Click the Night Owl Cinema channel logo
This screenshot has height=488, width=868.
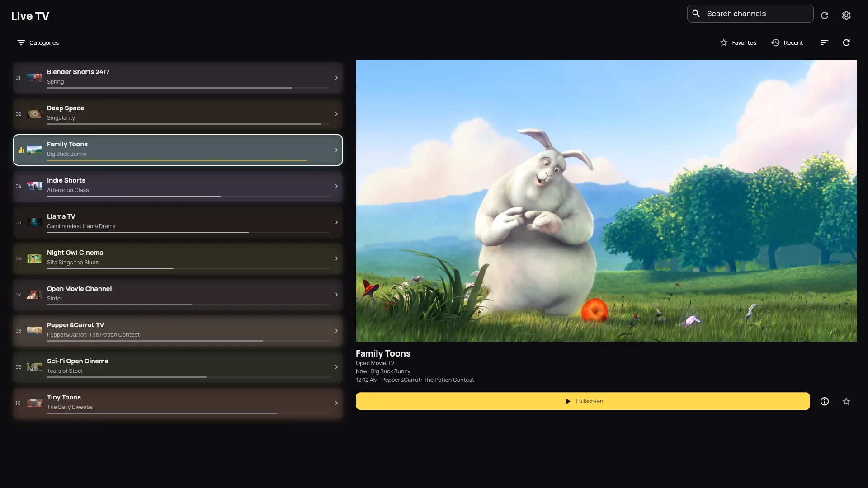coord(35,258)
